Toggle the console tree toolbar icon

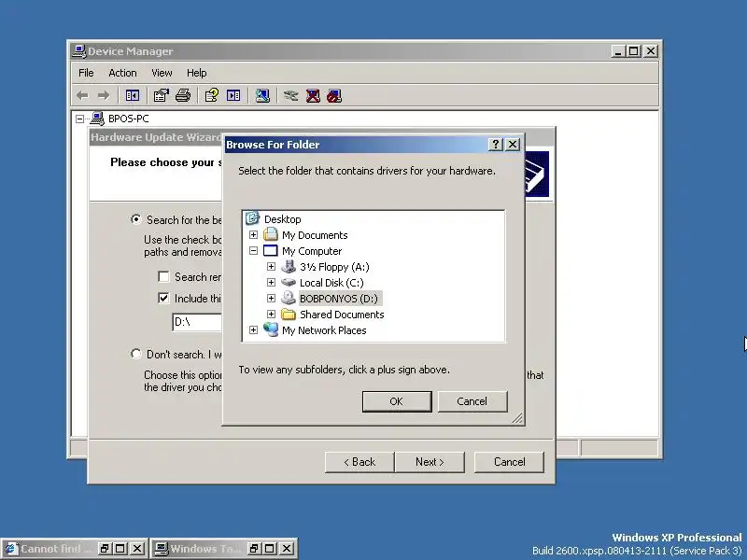tap(133, 96)
